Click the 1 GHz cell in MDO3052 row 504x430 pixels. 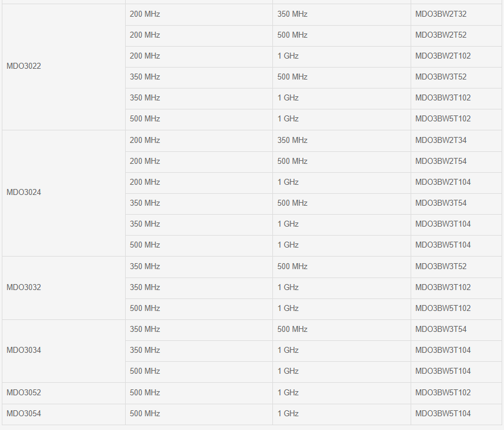coord(288,393)
